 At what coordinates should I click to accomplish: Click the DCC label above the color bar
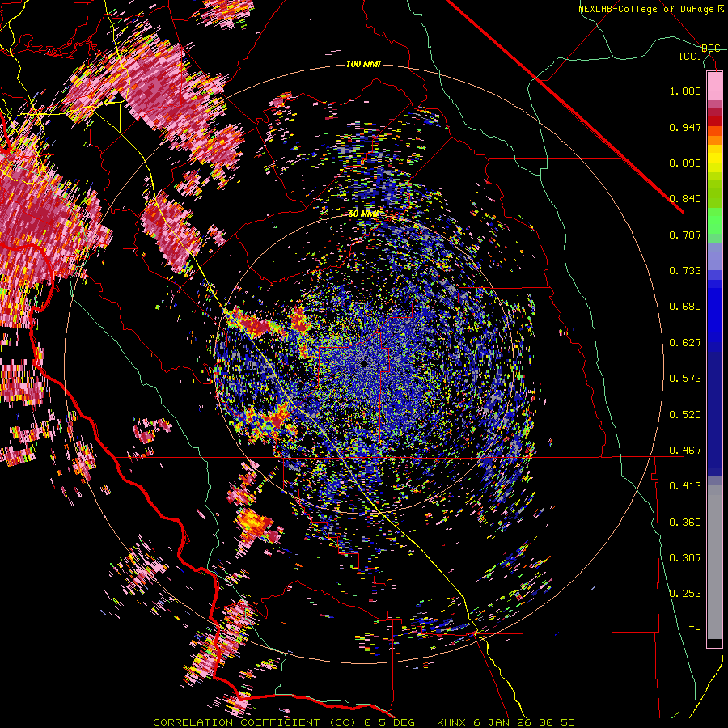pyautogui.click(x=711, y=49)
